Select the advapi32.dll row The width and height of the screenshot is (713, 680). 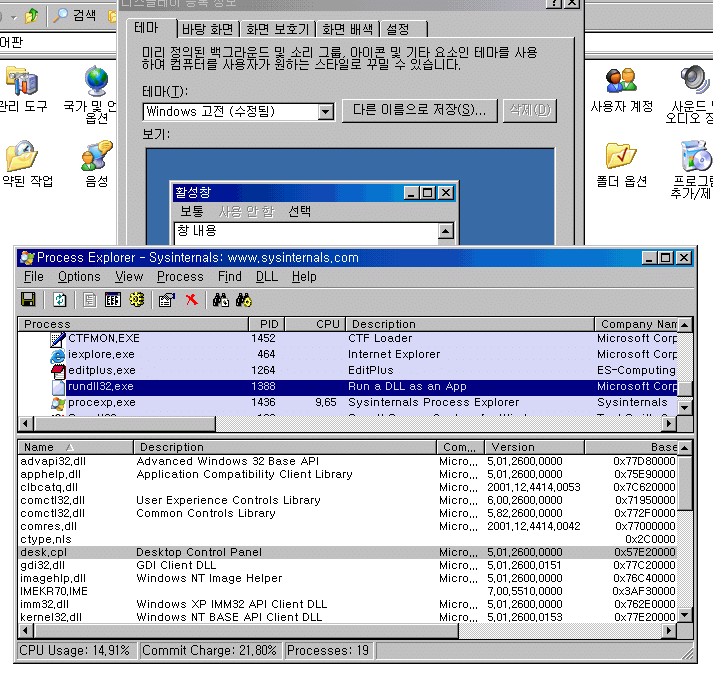(347, 462)
